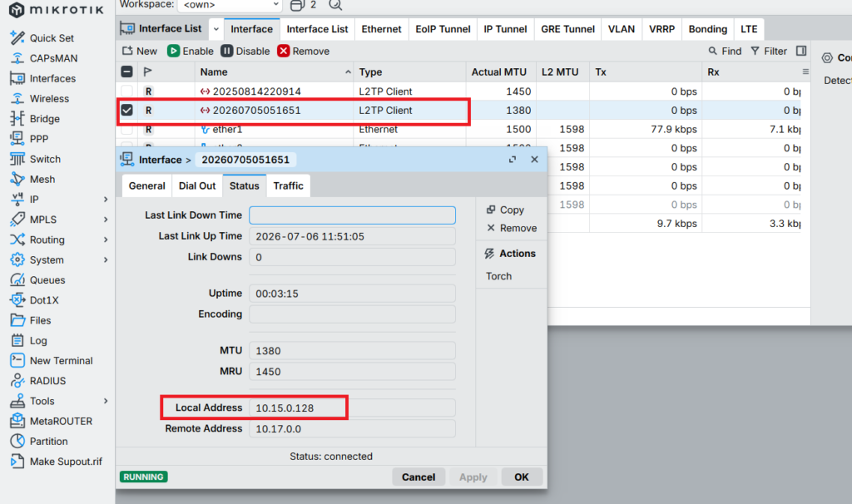Click Cancel button in dialog

pos(419,477)
